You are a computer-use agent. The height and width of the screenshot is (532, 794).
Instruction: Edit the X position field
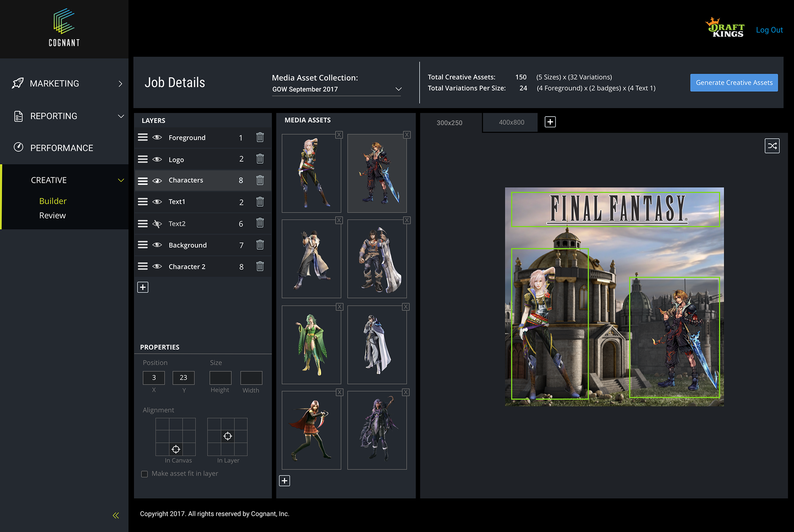[x=154, y=377]
